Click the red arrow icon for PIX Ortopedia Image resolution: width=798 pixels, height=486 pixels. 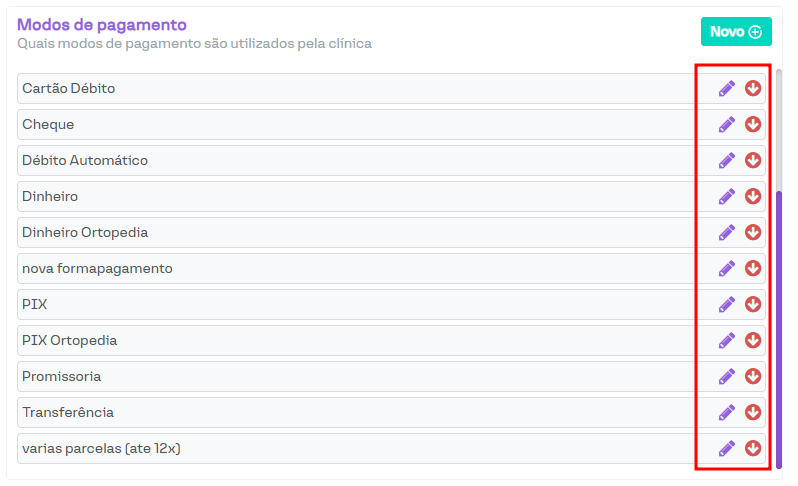(753, 340)
